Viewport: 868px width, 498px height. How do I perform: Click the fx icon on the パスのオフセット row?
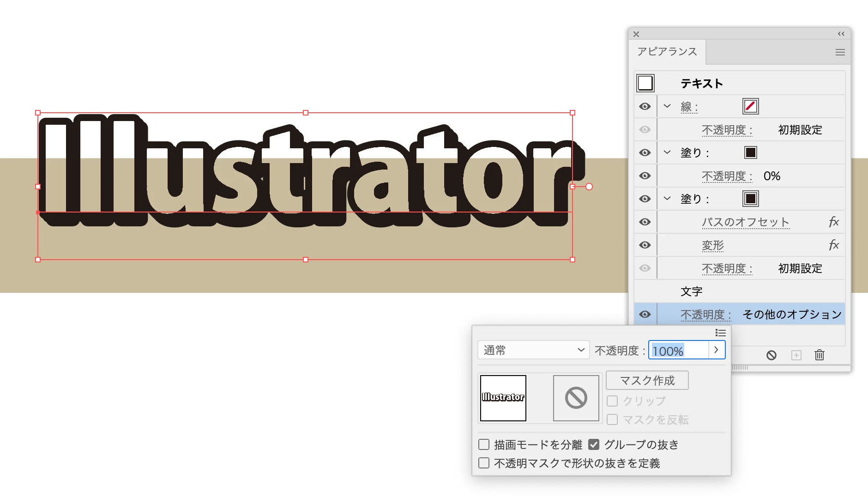pyautogui.click(x=833, y=222)
